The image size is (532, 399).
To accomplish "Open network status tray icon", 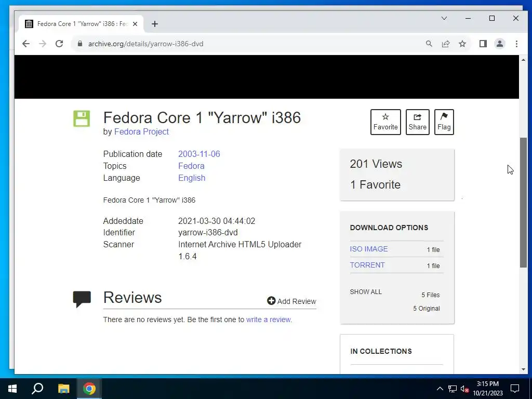I will (x=453, y=389).
